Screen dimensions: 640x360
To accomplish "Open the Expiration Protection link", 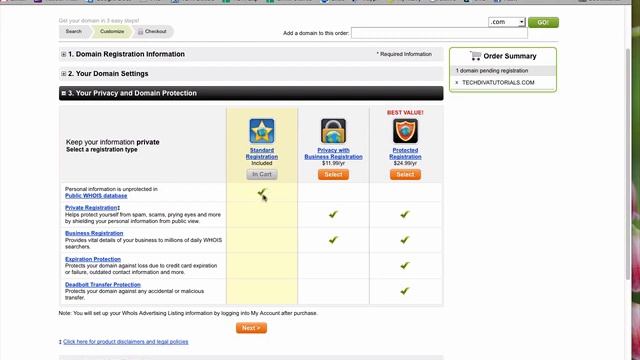I will (93, 259).
